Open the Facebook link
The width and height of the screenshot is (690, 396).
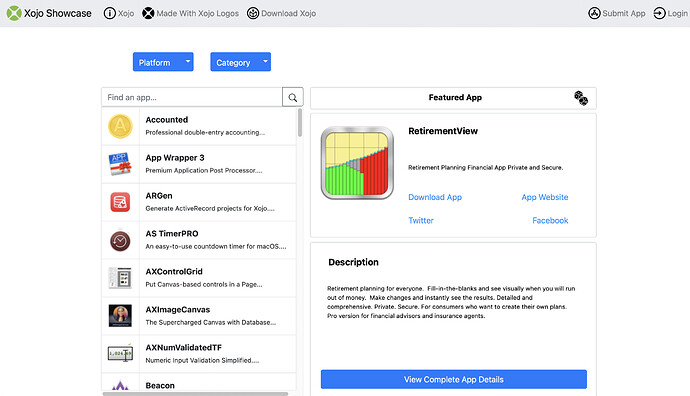(x=550, y=220)
